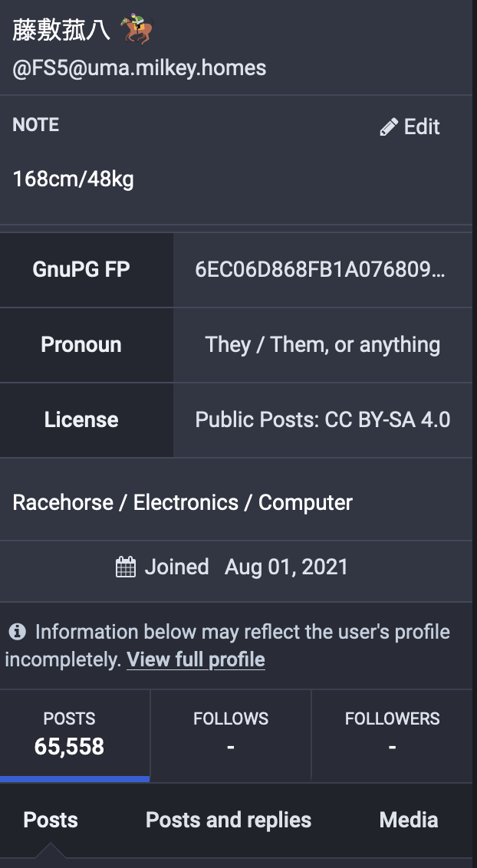Click the calendar icon beside Joined
The image size is (477, 868).
[x=126, y=567]
